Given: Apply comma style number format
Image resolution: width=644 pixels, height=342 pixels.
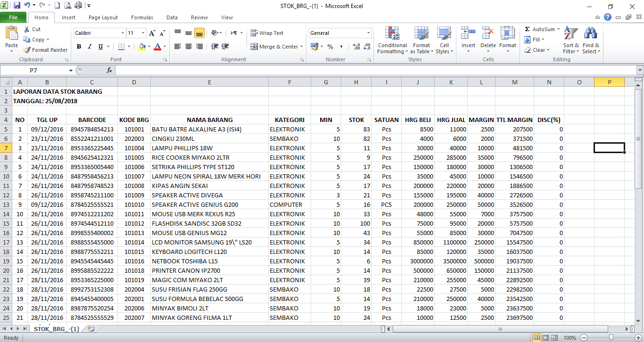Looking at the screenshot, I should coord(340,47).
